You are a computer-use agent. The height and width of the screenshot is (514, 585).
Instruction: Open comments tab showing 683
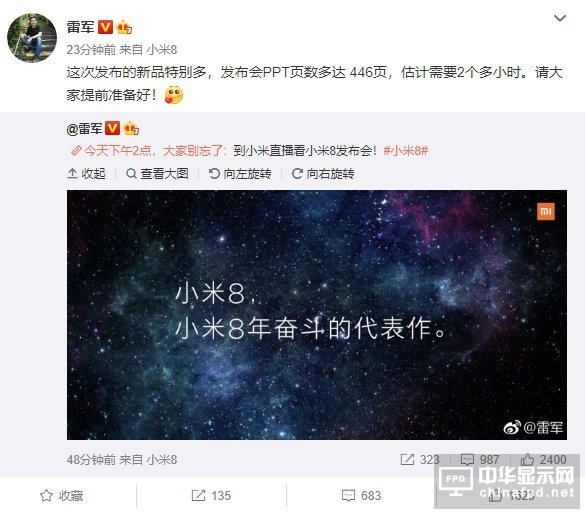(x=361, y=495)
